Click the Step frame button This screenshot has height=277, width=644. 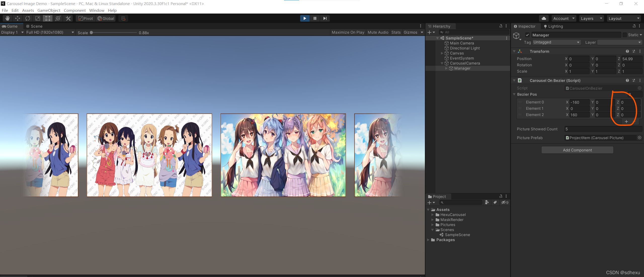(x=325, y=18)
